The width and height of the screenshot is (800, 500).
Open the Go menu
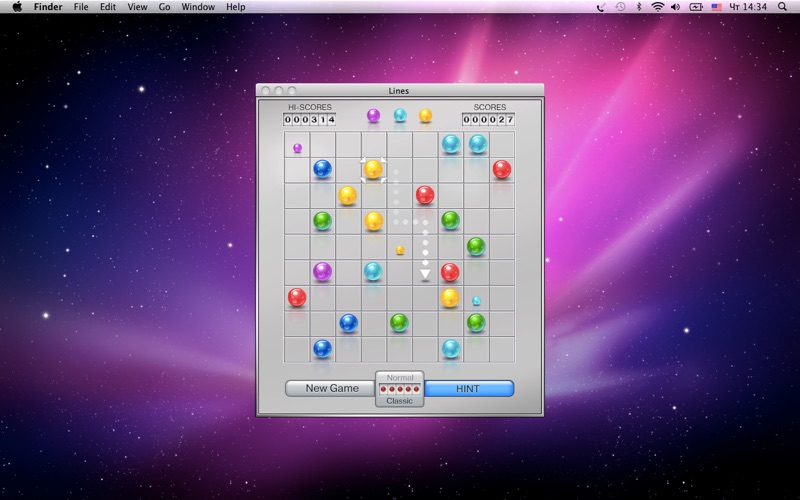[x=164, y=7]
